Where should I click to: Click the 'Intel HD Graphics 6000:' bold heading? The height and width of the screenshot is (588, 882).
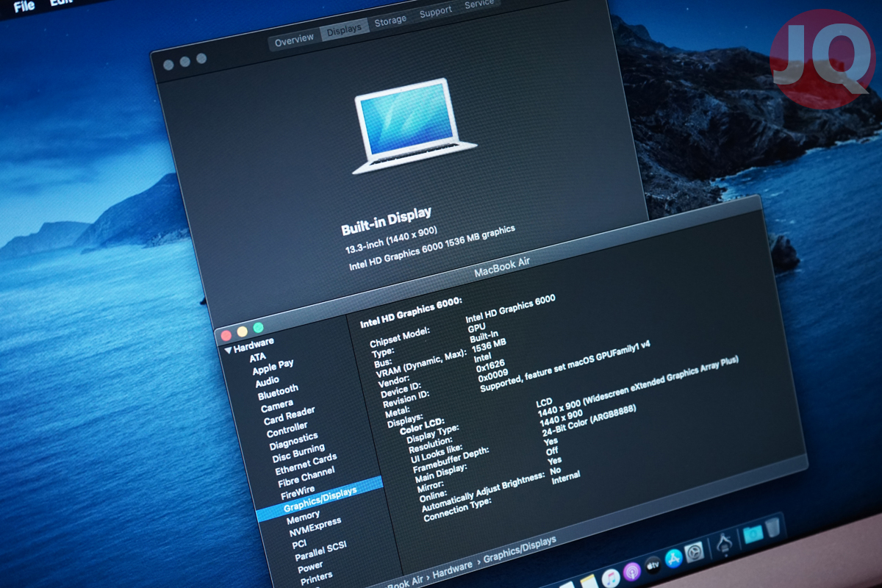411,312
